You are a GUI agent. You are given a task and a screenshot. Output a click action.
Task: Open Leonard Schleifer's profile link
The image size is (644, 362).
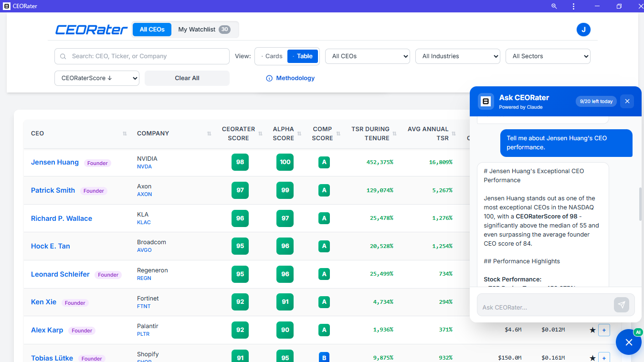pos(60,274)
